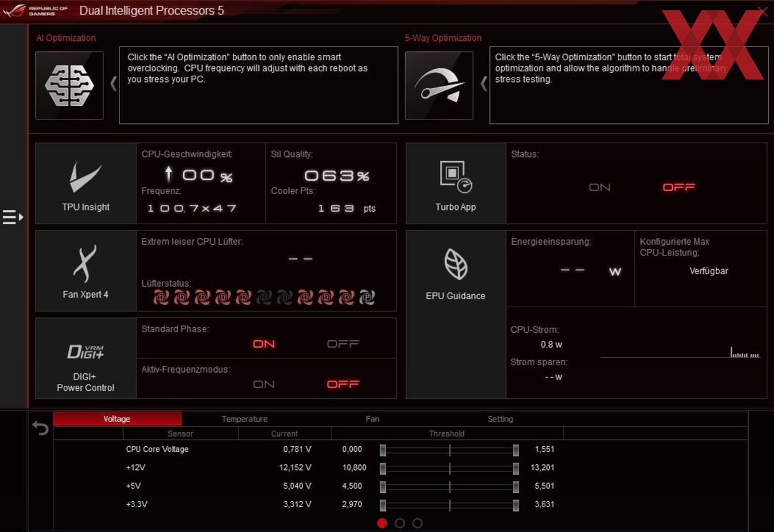Switch to the Voltage tab
The image size is (774, 532).
pos(117,419)
